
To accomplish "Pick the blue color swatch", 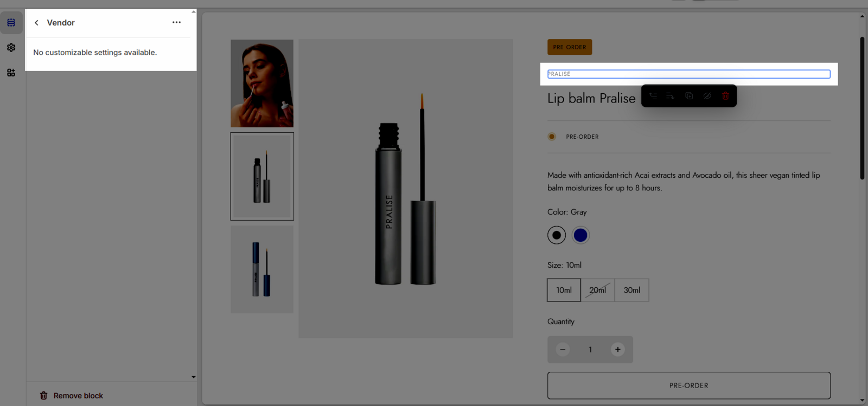I will click(x=580, y=235).
